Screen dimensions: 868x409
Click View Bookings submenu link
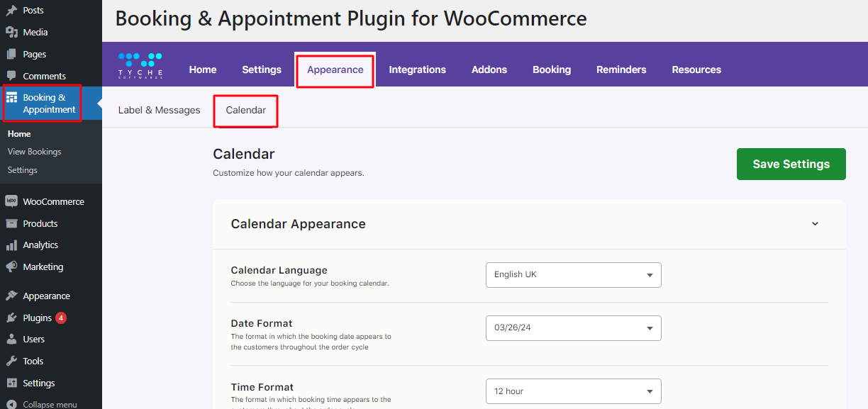click(34, 152)
